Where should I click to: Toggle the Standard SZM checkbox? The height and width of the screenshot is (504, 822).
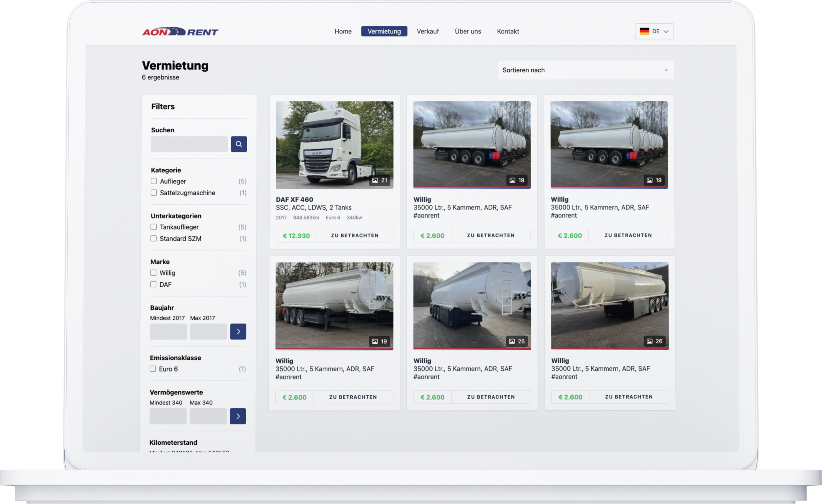point(153,238)
